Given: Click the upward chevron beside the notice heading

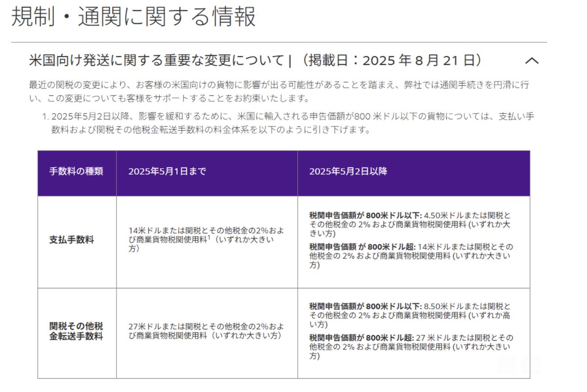Looking at the screenshot, I should click(x=533, y=61).
